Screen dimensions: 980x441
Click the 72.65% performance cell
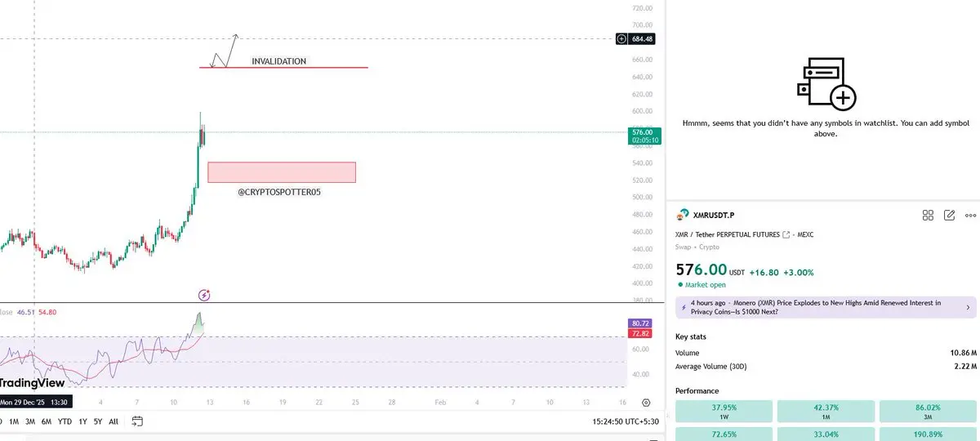(x=723, y=434)
